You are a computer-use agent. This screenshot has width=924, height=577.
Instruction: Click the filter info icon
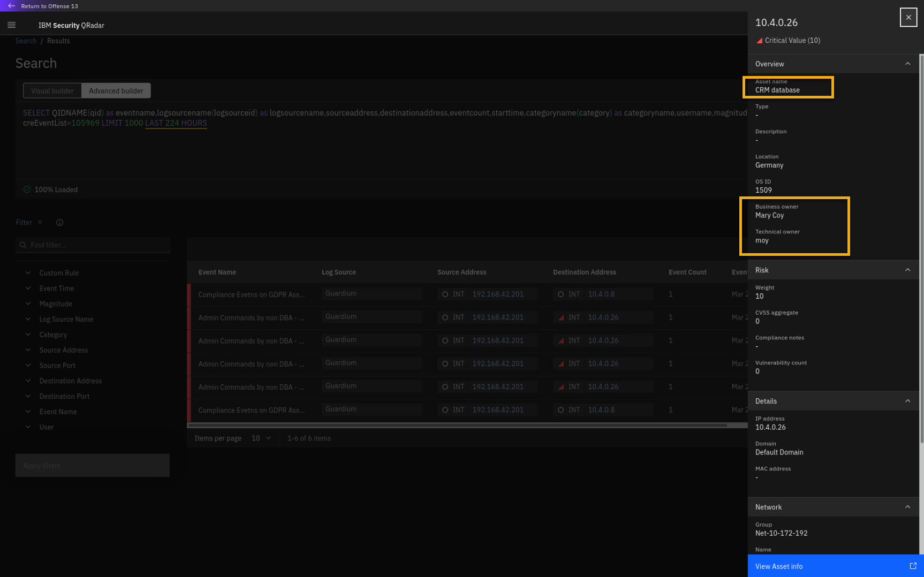coord(60,223)
